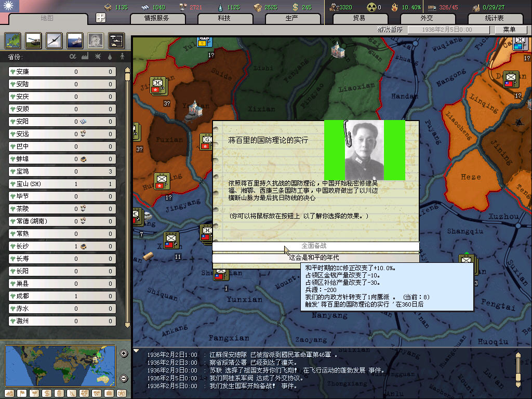Open the 科技 technology tab
Viewport: 532px width, 399px height.
[224, 18]
